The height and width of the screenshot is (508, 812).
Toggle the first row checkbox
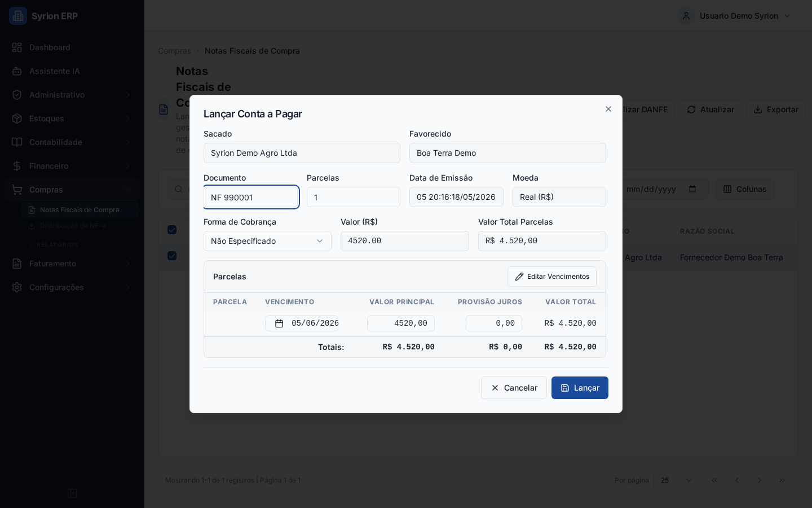(x=172, y=256)
